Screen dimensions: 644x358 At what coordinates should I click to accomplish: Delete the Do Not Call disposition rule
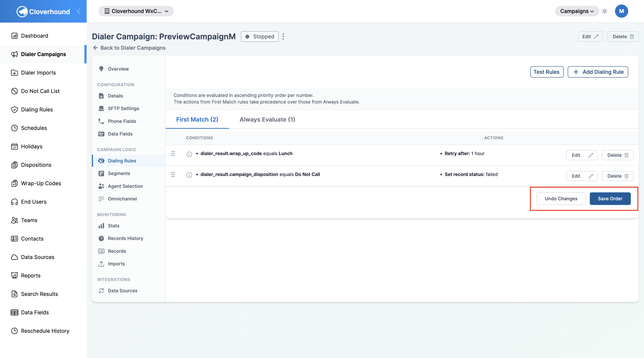[617, 176]
